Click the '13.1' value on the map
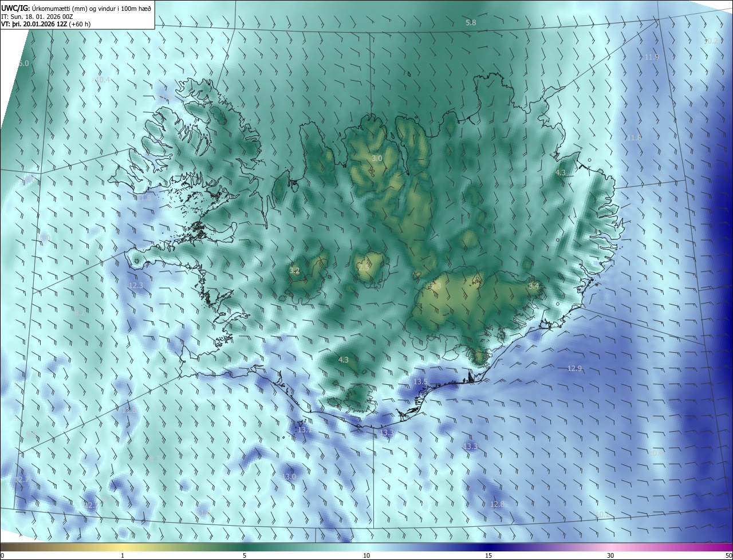This screenshot has height=560, width=733. click(x=304, y=430)
